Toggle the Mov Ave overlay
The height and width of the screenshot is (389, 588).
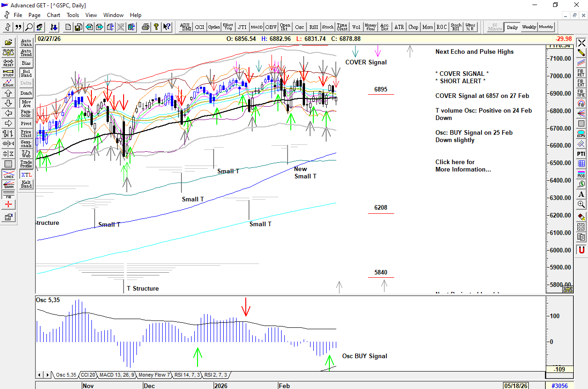pos(26,103)
